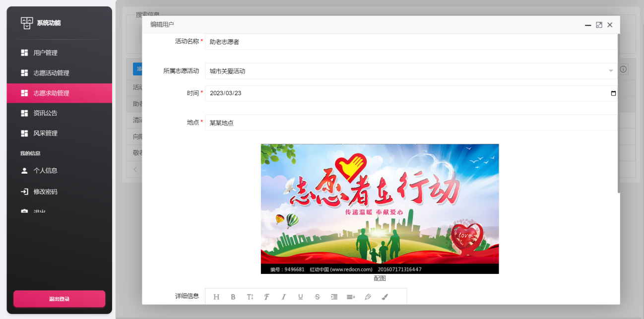
Task: Open 修改密码 in the sidebar
Action: click(x=46, y=191)
